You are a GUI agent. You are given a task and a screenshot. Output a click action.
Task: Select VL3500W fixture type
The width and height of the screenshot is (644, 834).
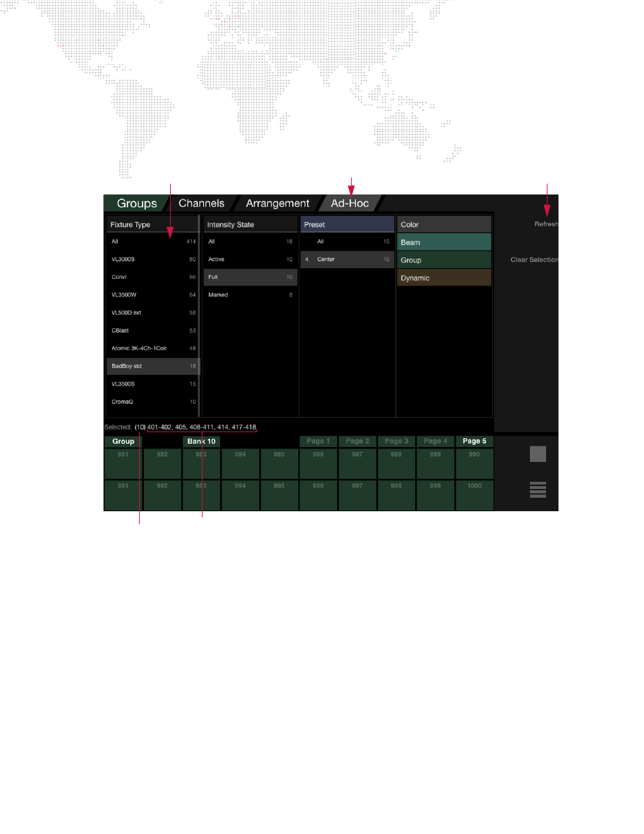point(153,295)
